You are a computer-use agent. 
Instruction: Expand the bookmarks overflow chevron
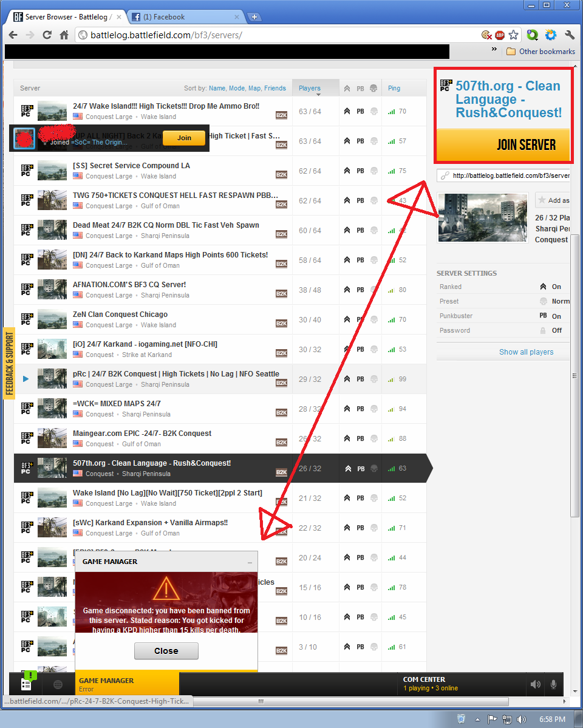coord(494,49)
